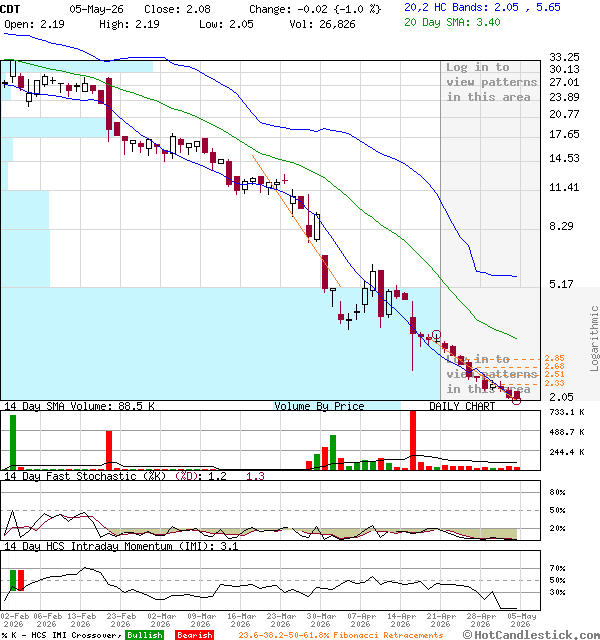Image resolution: width=600 pixels, height=640 pixels.
Task: Click the CDT ticker symbol label
Action: coord(10,9)
